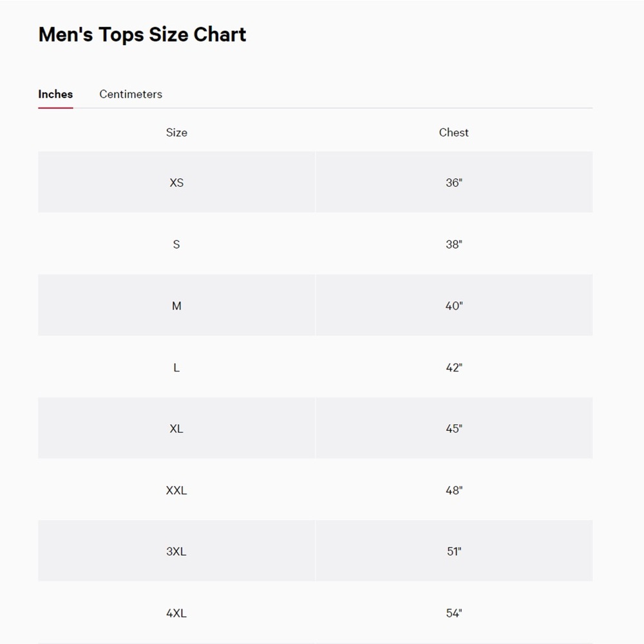Select the 3XL size cell
The height and width of the screenshot is (644, 644).
click(176, 551)
